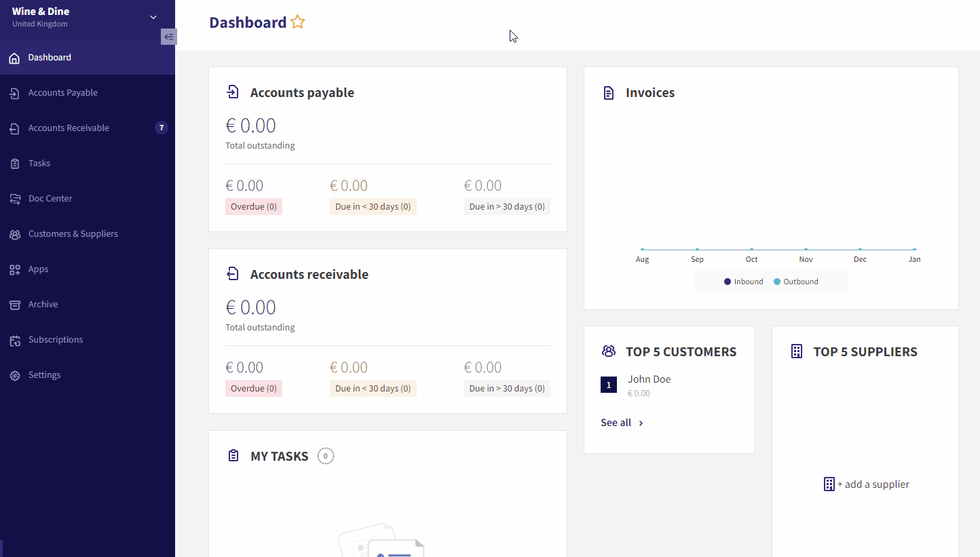Image resolution: width=980 pixels, height=557 pixels.
Task: Click the Accounts payable total € 0.00
Action: click(250, 126)
